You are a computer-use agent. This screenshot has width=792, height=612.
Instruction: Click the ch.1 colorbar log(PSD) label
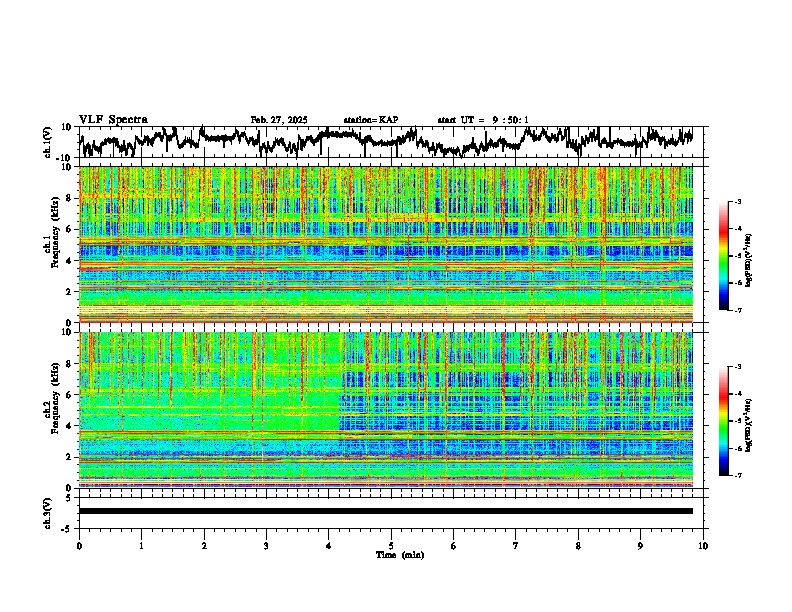click(749, 261)
